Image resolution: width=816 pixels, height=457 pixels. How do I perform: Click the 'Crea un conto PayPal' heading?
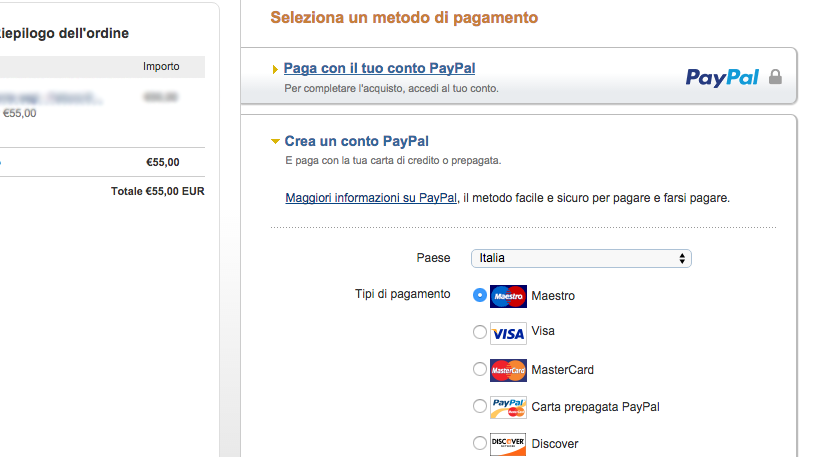pyautogui.click(x=356, y=141)
